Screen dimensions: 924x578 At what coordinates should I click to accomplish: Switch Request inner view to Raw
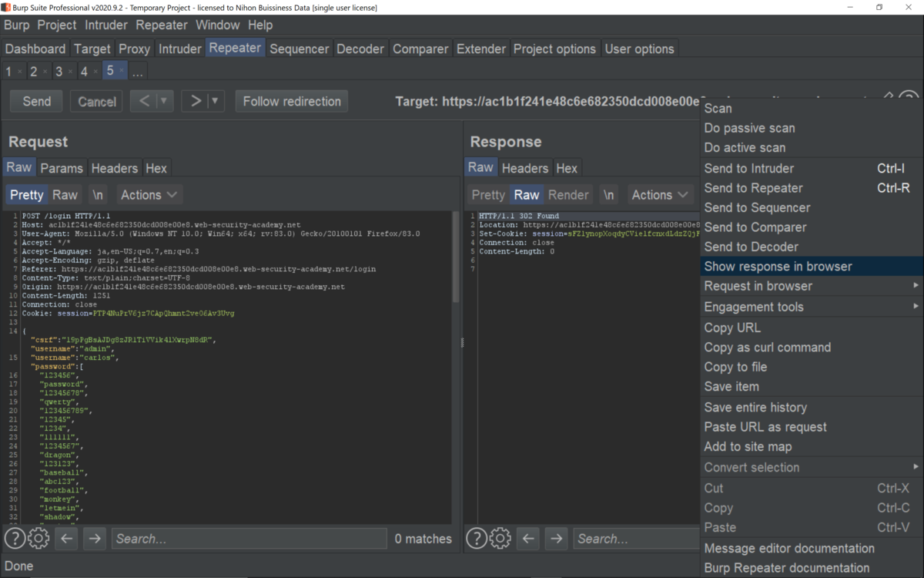pyautogui.click(x=65, y=195)
